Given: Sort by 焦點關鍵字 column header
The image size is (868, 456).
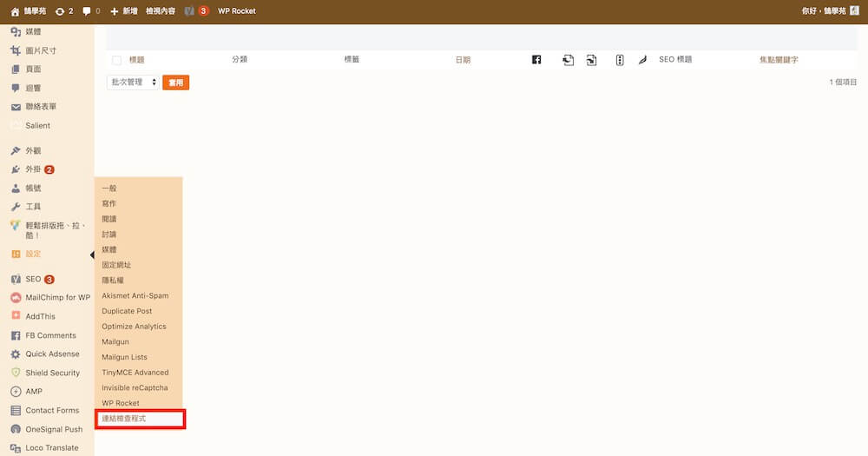Looking at the screenshot, I should [x=779, y=60].
